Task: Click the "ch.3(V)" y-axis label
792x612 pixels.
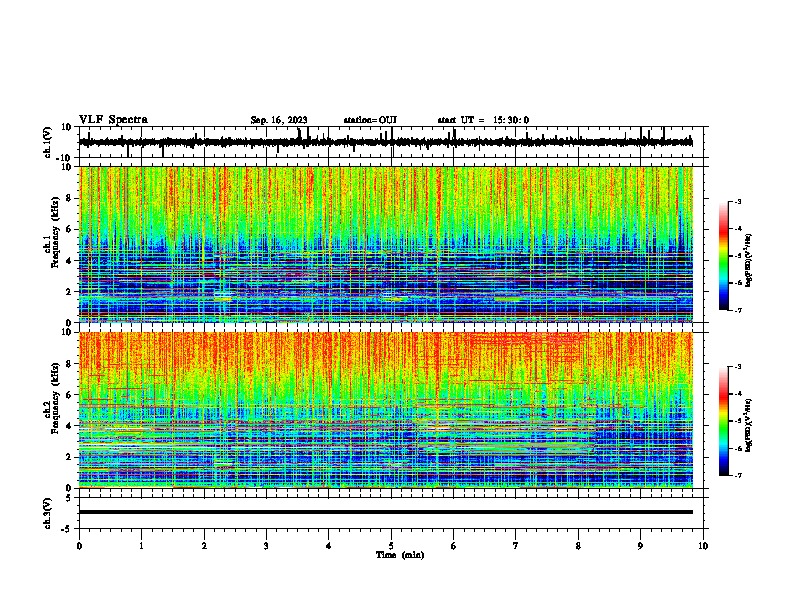Action: pos(48,513)
